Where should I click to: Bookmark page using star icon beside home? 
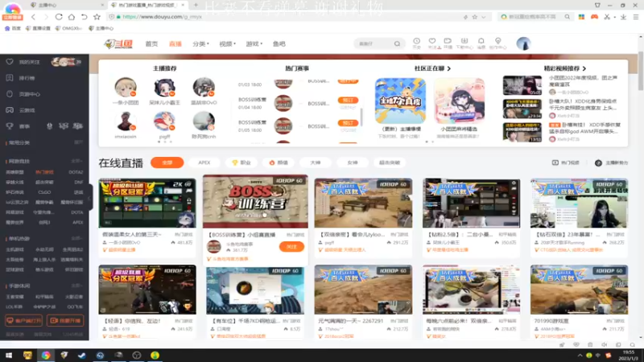tap(97, 17)
